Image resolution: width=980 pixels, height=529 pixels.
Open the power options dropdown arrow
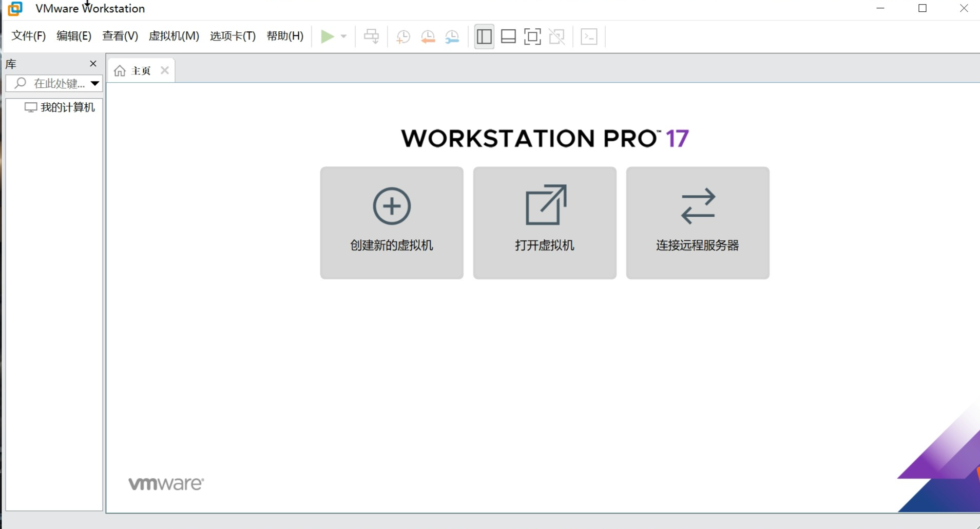point(343,36)
